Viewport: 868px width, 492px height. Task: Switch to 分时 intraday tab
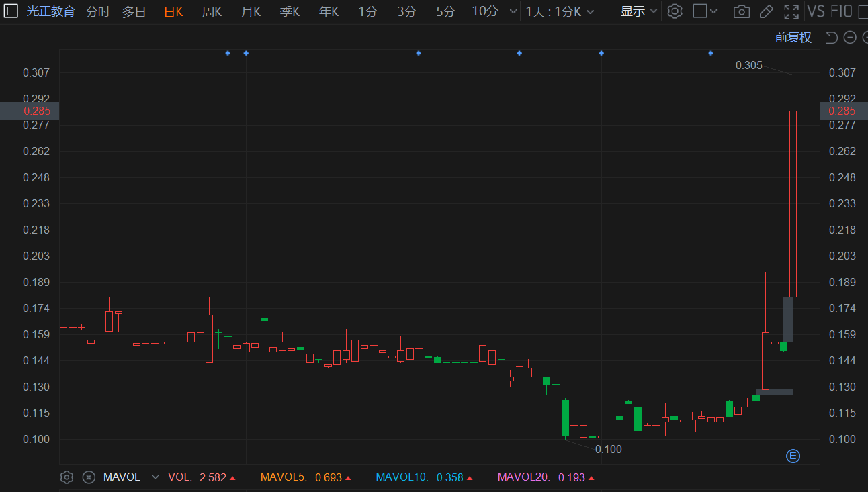[x=98, y=11]
